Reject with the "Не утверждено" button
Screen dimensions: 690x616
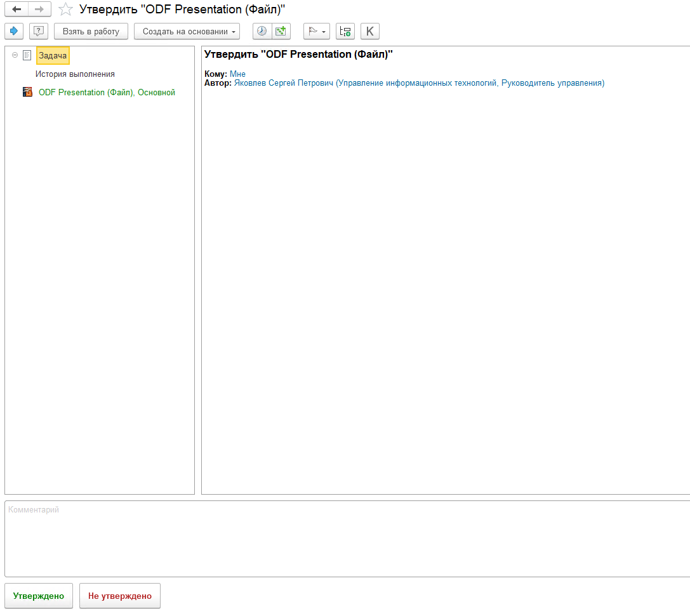(120, 596)
